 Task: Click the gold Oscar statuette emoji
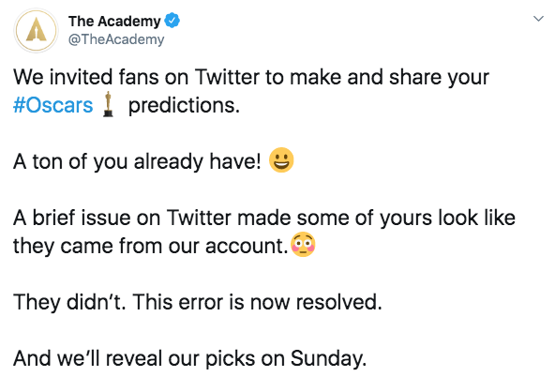click(109, 104)
